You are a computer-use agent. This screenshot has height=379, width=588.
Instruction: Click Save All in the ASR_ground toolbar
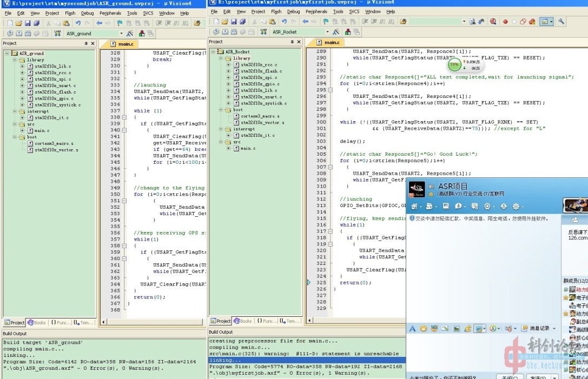(x=36, y=23)
